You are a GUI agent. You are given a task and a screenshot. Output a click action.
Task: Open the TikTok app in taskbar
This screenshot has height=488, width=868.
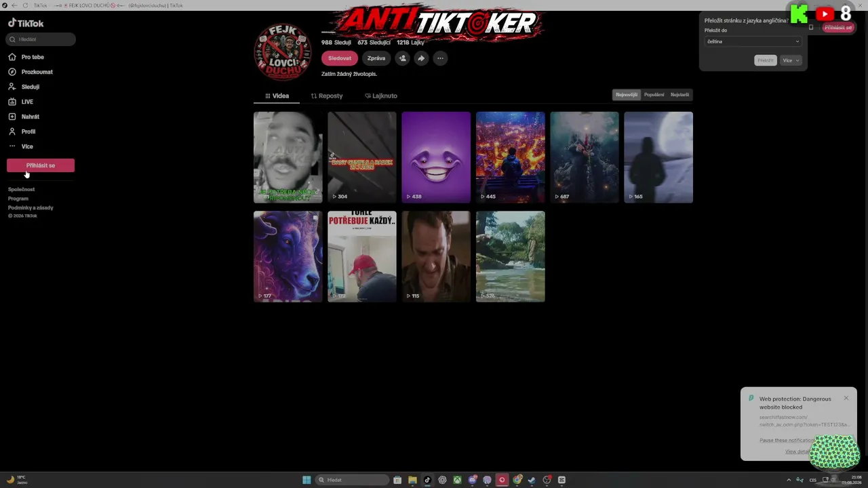[427, 480]
